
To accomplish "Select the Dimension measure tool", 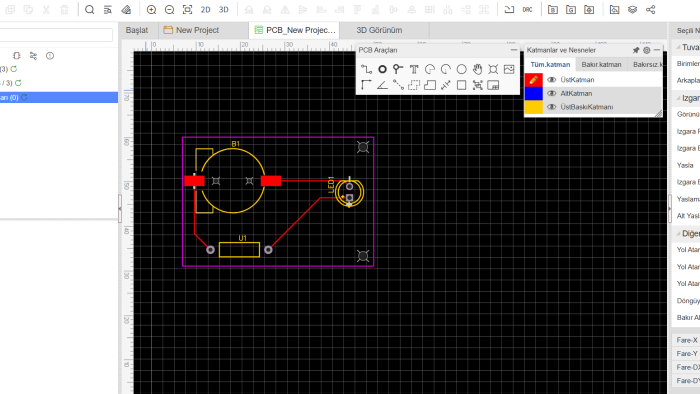I will click(446, 85).
